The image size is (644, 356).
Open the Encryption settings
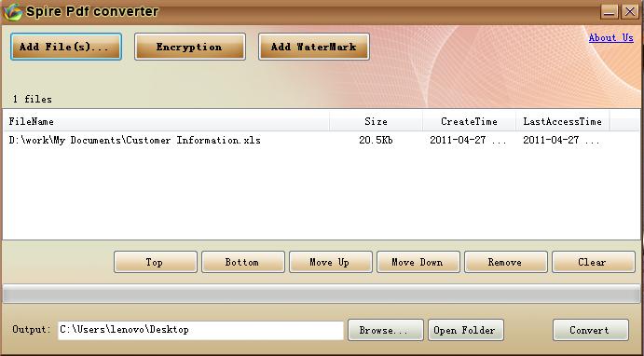pyautogui.click(x=190, y=47)
